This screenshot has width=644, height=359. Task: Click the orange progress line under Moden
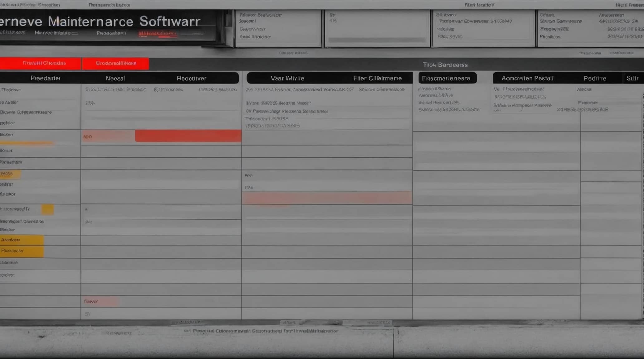[27, 143]
